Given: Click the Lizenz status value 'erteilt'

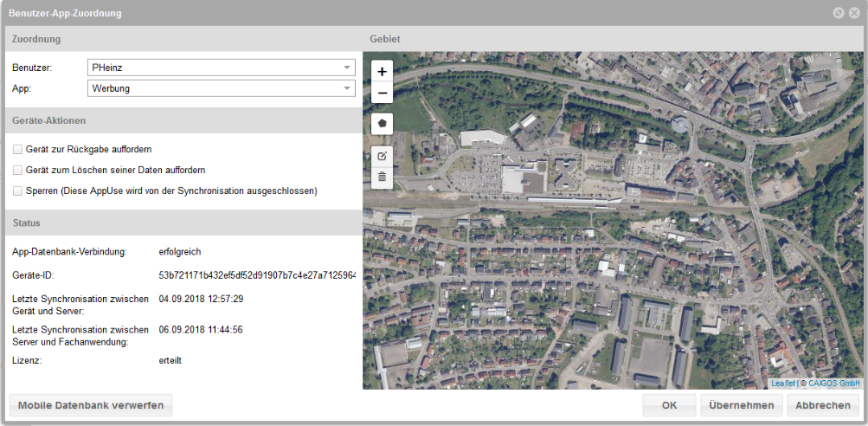Looking at the screenshot, I should pyautogui.click(x=170, y=360).
